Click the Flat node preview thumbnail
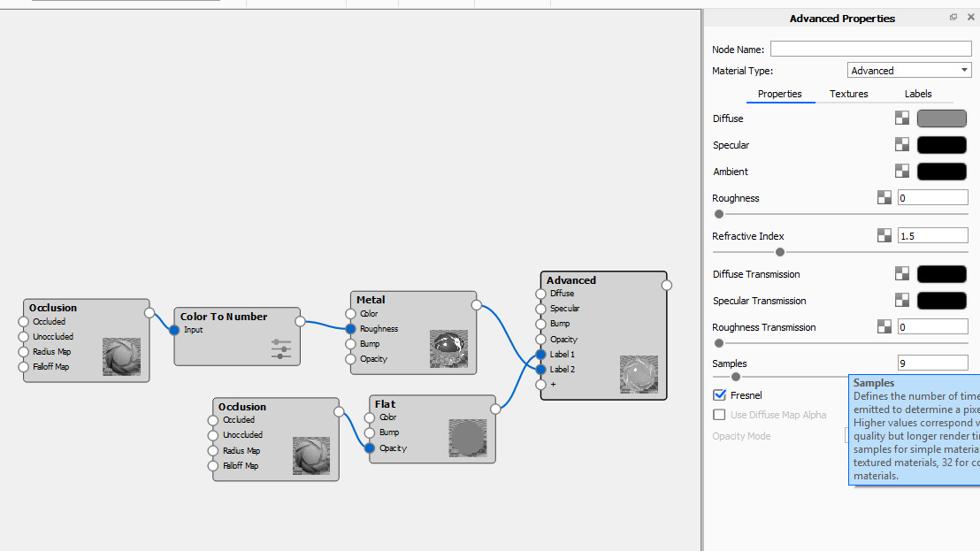This screenshot has width=980, height=551. [468, 438]
